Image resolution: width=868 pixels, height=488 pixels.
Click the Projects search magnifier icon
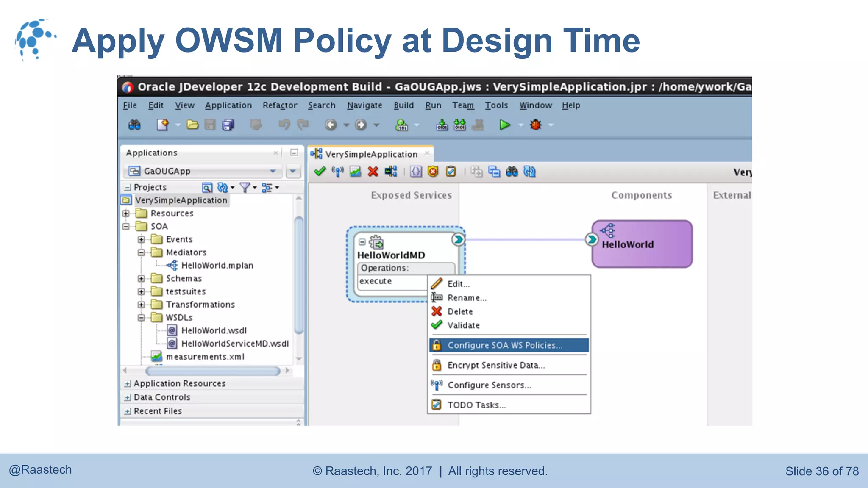(207, 187)
